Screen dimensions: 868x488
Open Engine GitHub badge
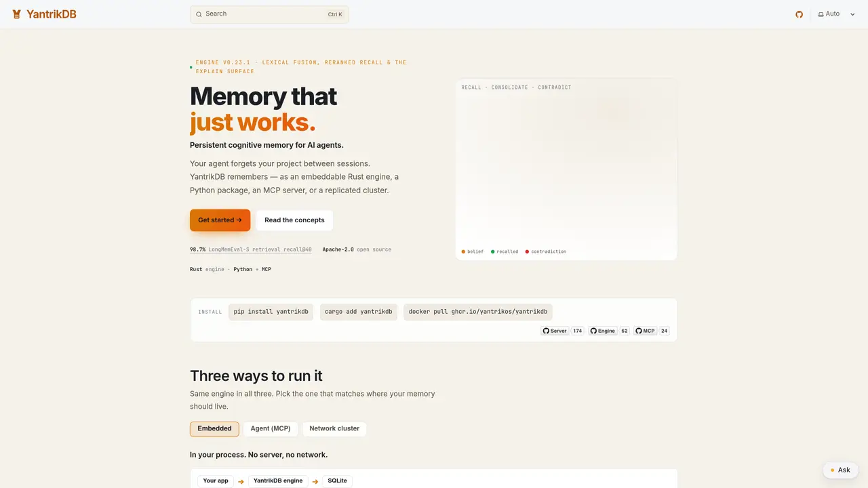click(608, 331)
